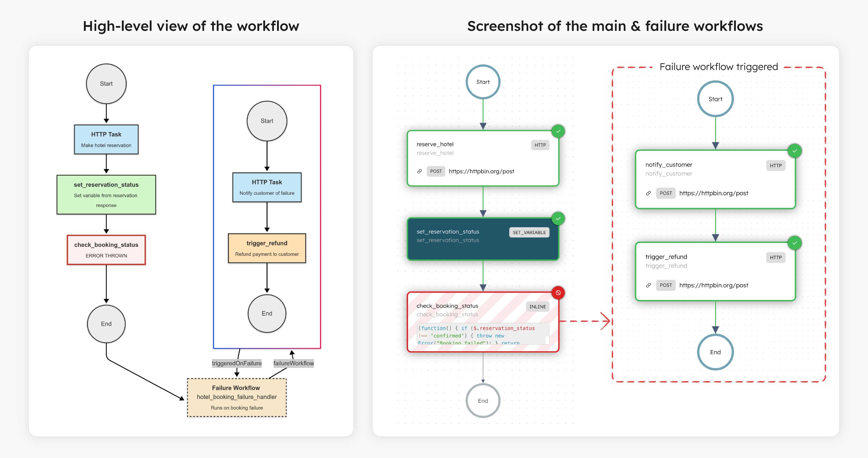Click link icon in notify_customer card
Image resolution: width=868 pixels, height=458 pixels.
coord(648,193)
